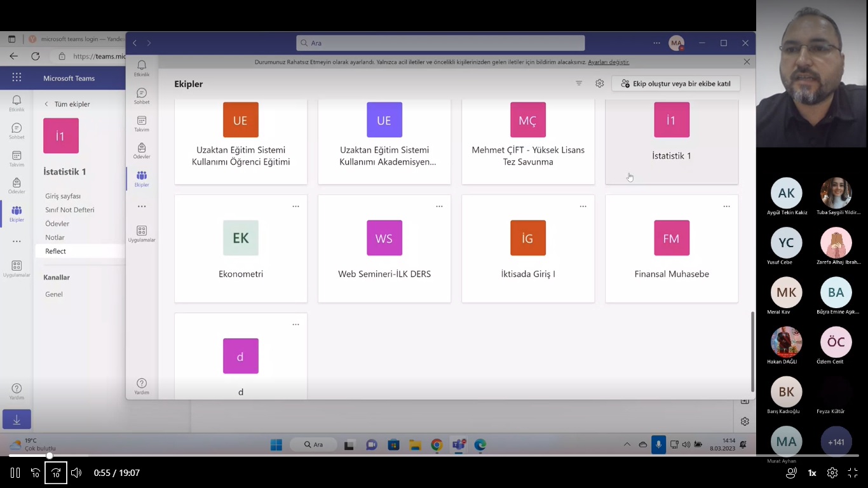Click the video progress bar
The width and height of the screenshot is (868, 488).
pos(434,456)
